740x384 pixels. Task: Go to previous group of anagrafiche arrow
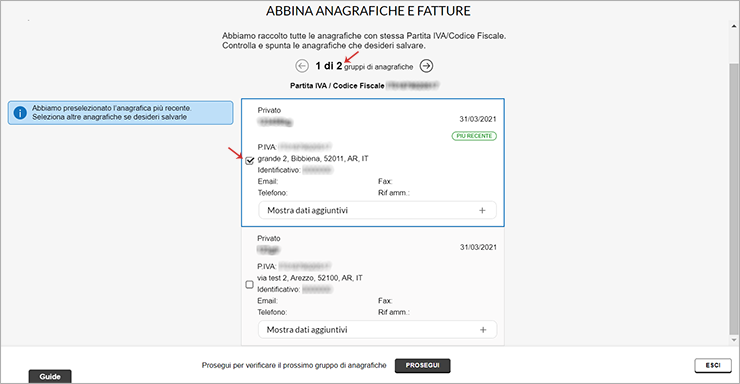(302, 66)
